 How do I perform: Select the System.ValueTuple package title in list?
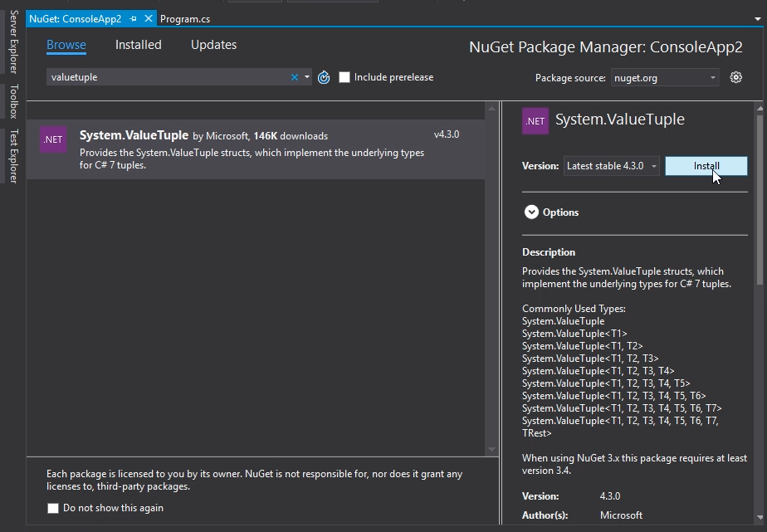[x=134, y=135]
